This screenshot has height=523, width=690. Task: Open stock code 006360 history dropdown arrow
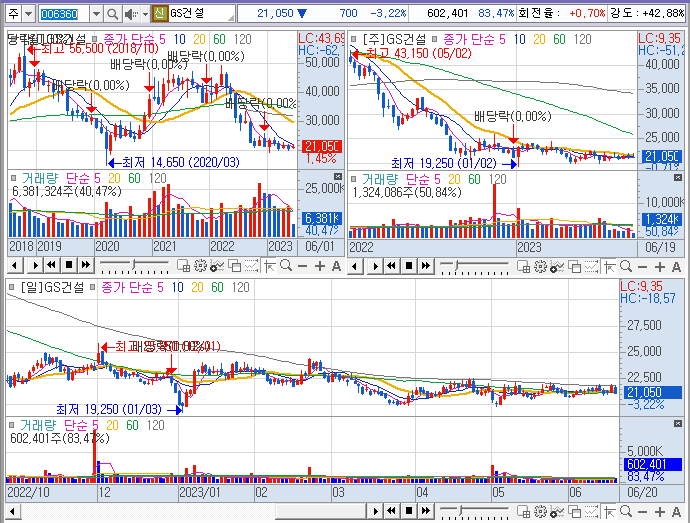point(96,14)
